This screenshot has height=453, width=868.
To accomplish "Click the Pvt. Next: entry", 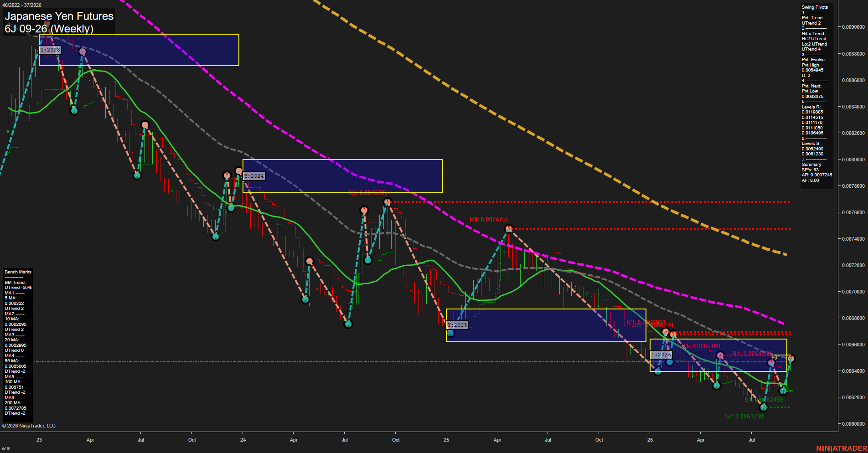I will click(x=811, y=86).
